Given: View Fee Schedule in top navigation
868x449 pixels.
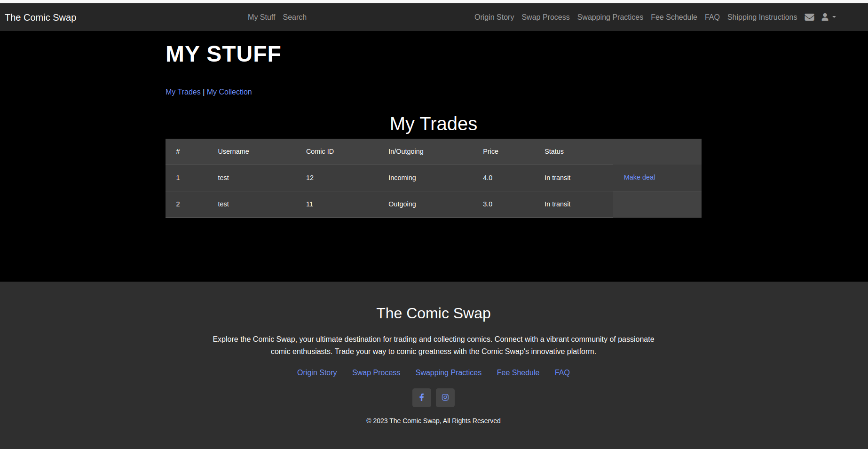Looking at the screenshot, I should [674, 17].
